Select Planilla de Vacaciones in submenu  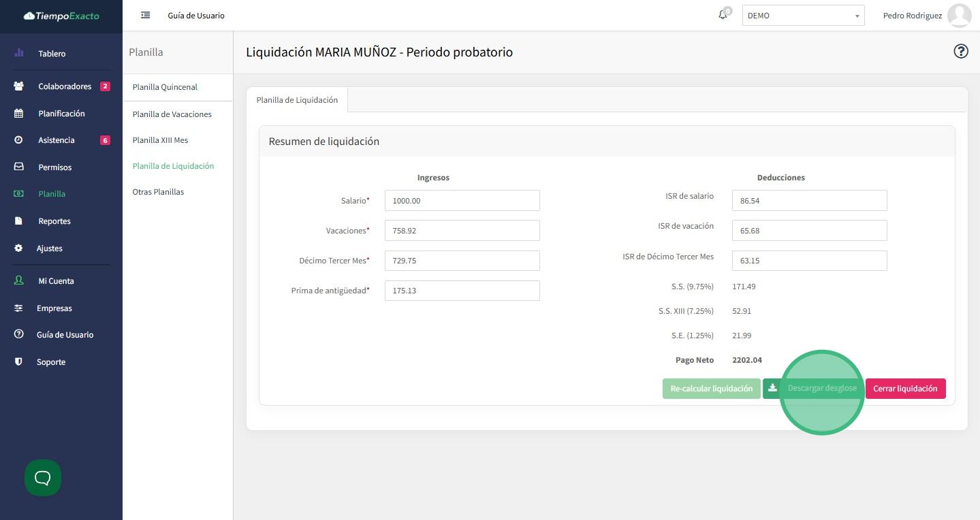click(x=172, y=114)
